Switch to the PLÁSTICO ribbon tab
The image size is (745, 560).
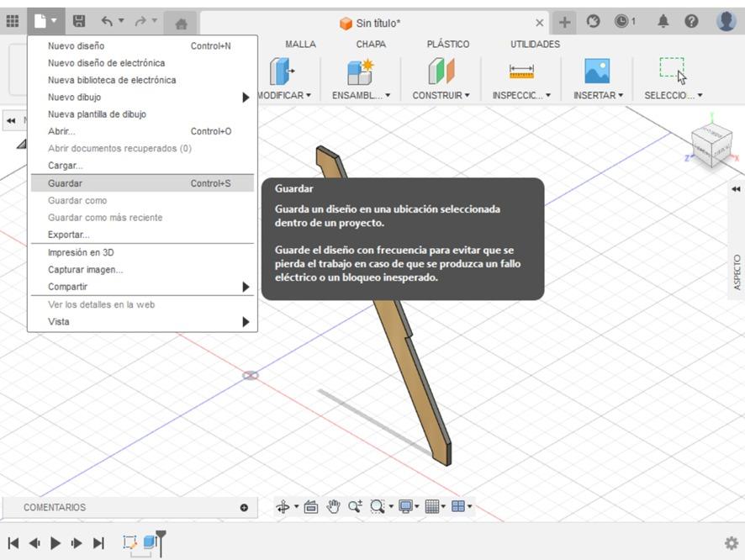(447, 45)
